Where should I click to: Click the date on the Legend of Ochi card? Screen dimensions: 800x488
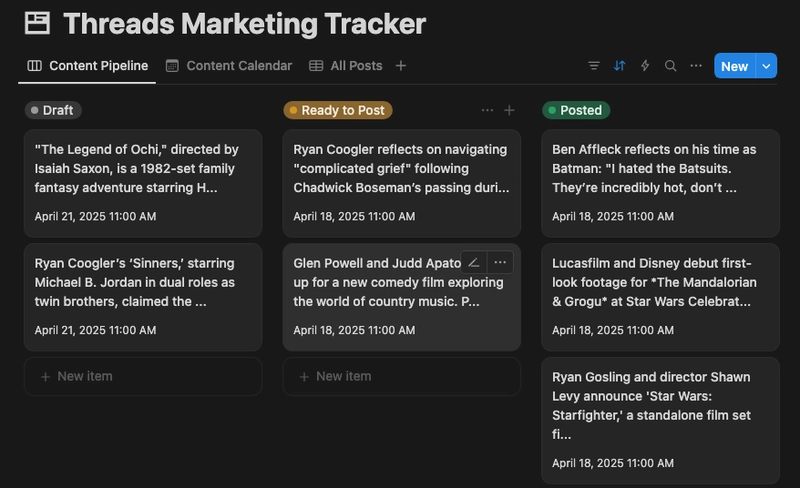(95, 216)
